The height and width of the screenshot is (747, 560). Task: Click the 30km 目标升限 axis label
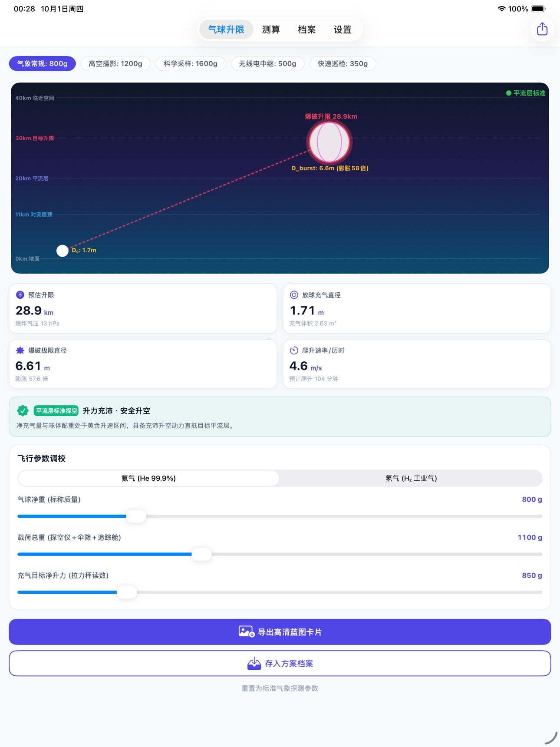point(35,138)
